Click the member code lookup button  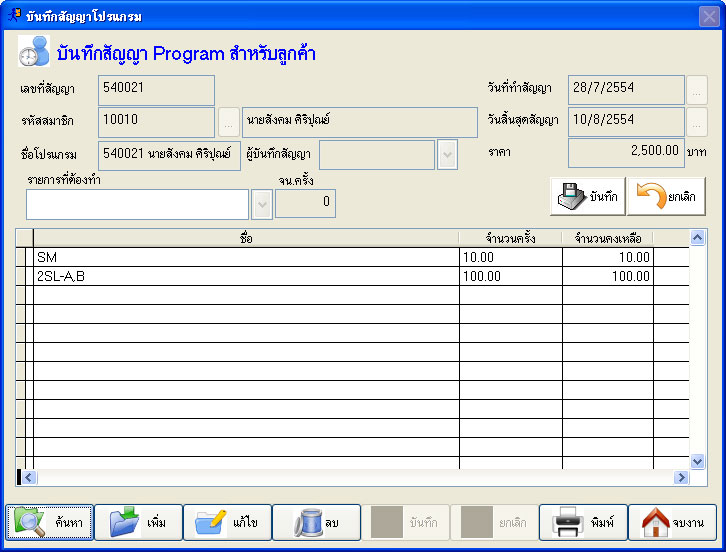[228, 122]
